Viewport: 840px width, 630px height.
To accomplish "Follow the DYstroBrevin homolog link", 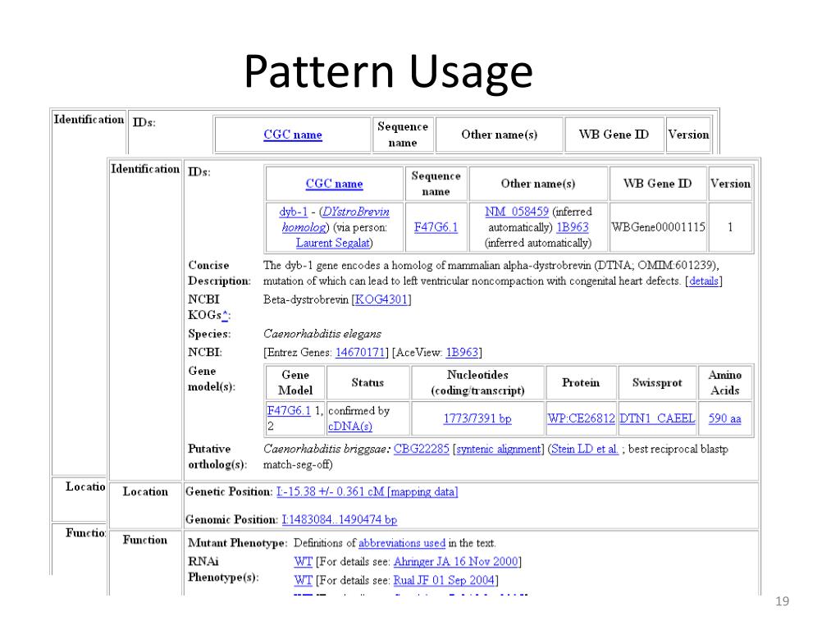I will click(x=336, y=220).
